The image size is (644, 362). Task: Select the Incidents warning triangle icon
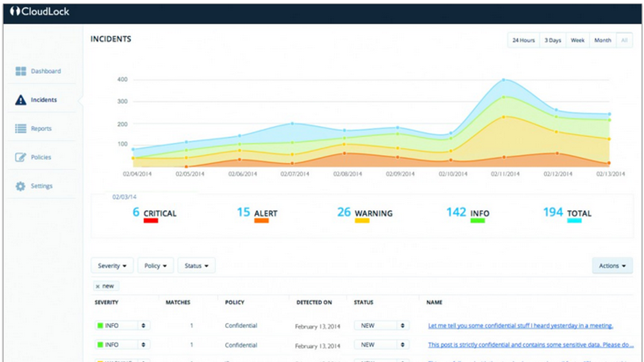[21, 100]
